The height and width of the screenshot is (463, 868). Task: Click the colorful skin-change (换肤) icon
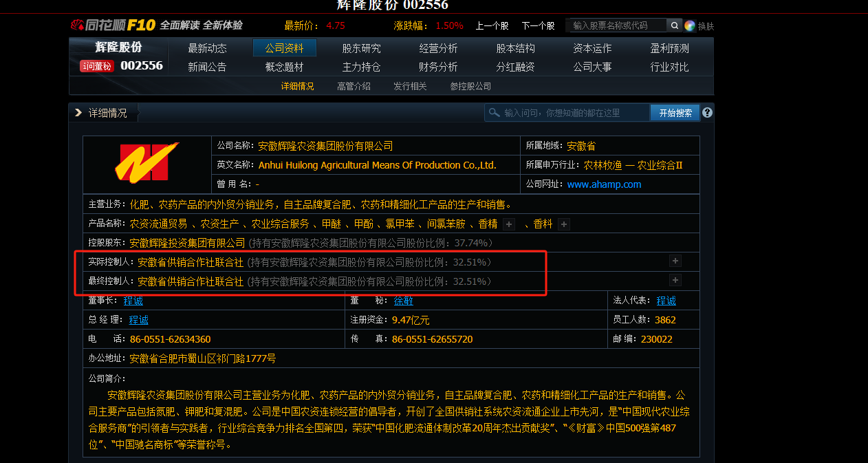pyautogui.click(x=689, y=25)
